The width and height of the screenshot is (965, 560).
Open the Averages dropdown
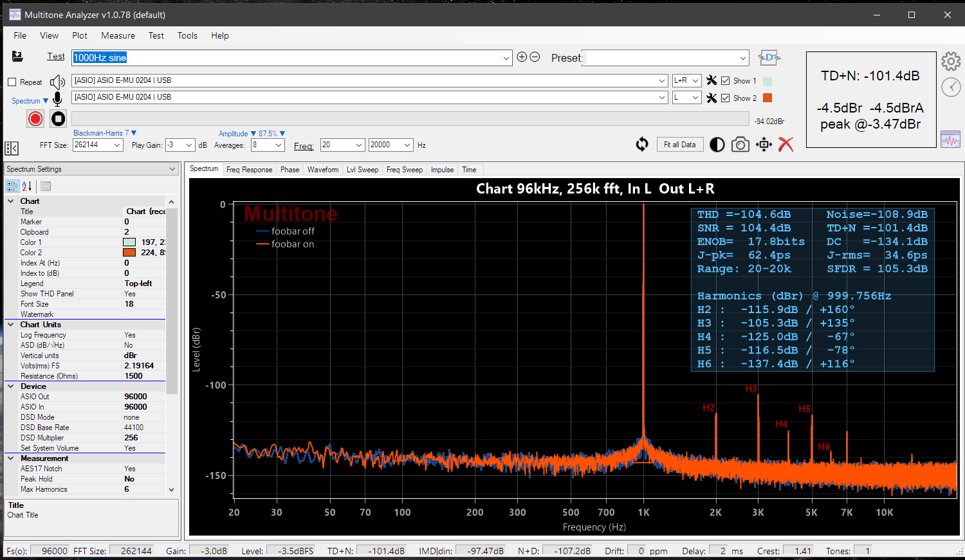(279, 145)
